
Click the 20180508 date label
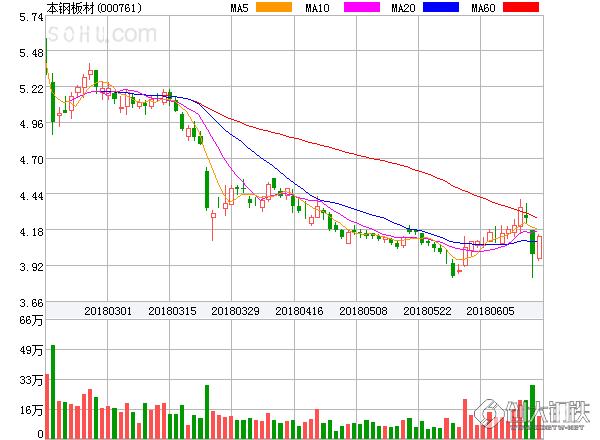[x=363, y=311]
